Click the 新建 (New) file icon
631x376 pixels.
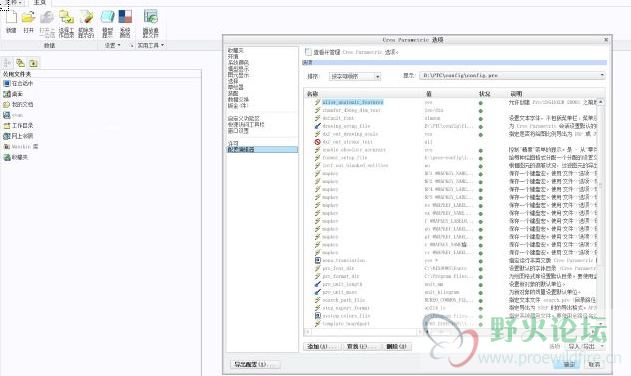tap(11, 18)
